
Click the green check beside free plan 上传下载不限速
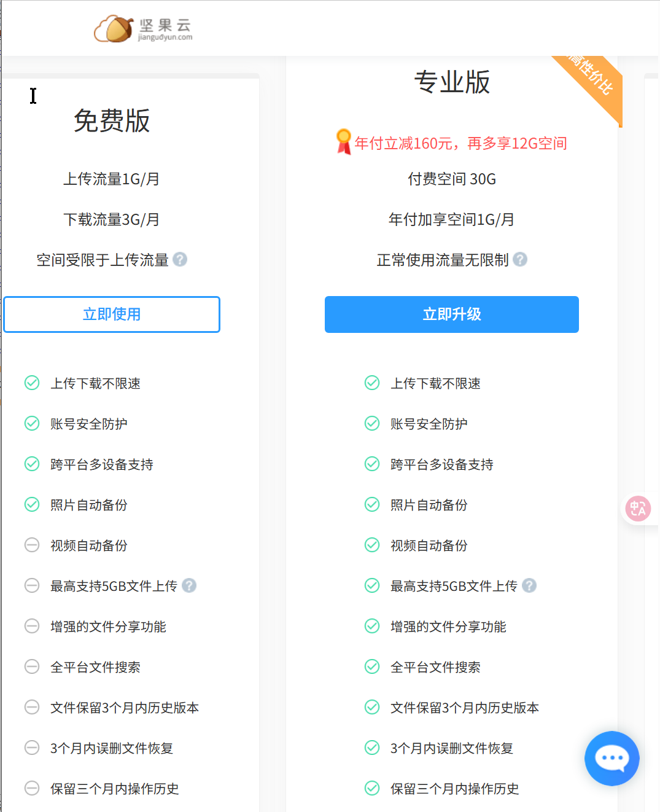[x=32, y=383]
